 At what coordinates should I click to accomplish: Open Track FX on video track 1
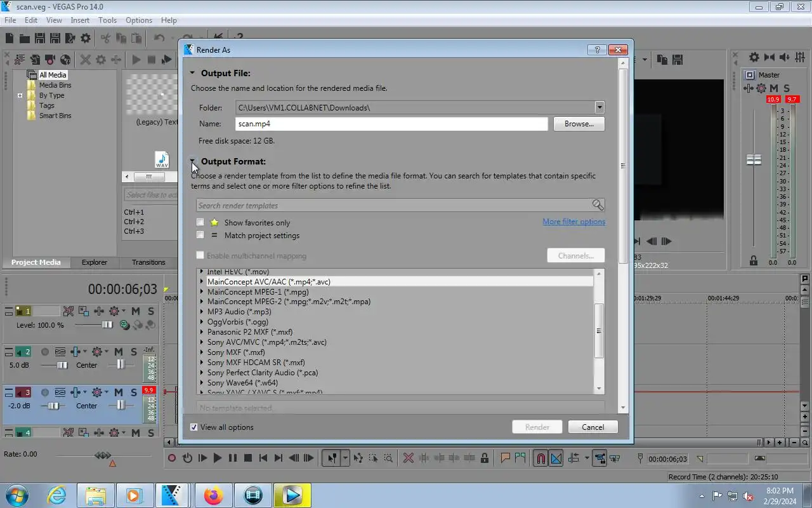pyautogui.click(x=99, y=311)
